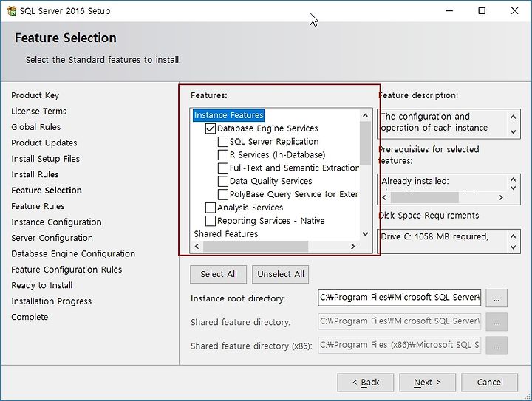Click the down arrow of Features list scrollbar
This screenshot has height=401, width=532.
[366, 234]
